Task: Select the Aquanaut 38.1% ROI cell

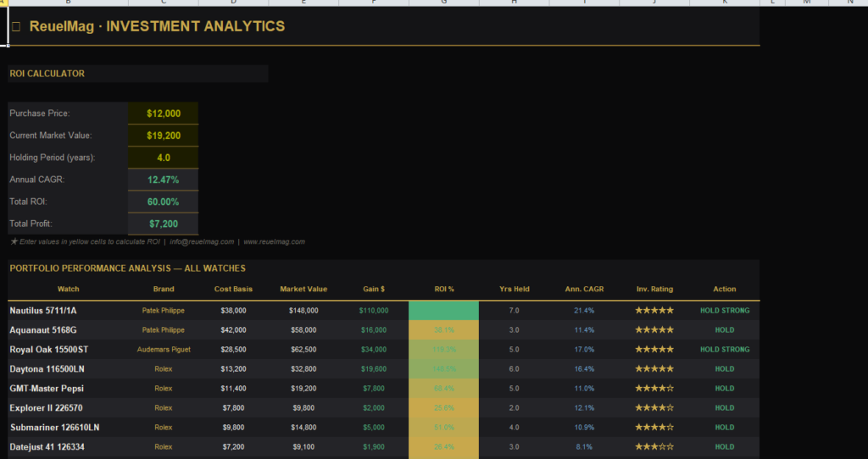Action: (444, 330)
